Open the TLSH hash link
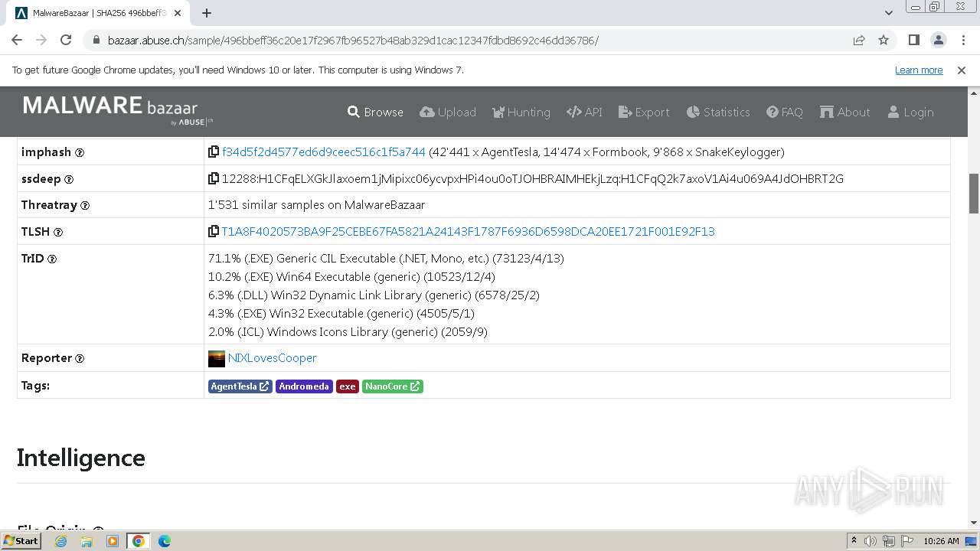Viewport: 980px width, 551px height. 468,231
